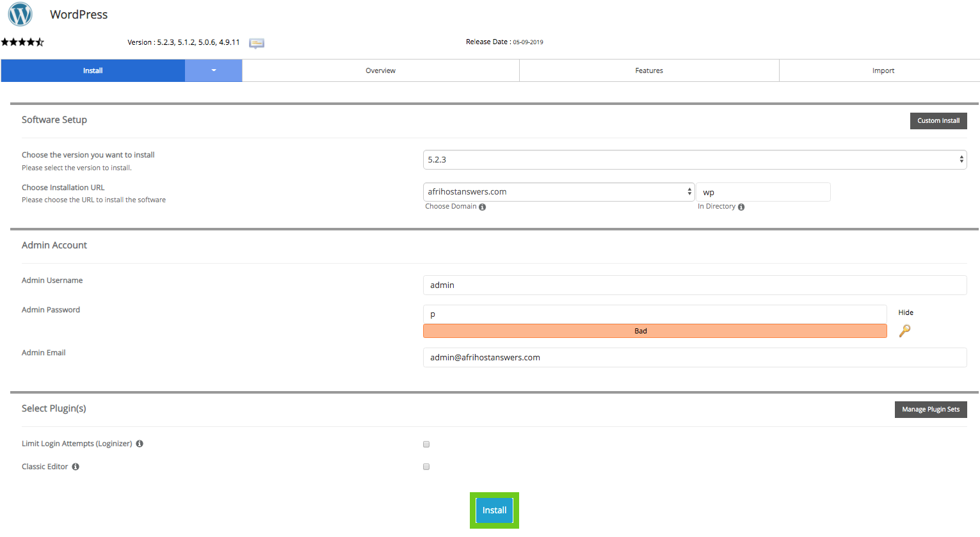Tick the Classic Editor checkbox
The image size is (980, 537).
pos(426,467)
